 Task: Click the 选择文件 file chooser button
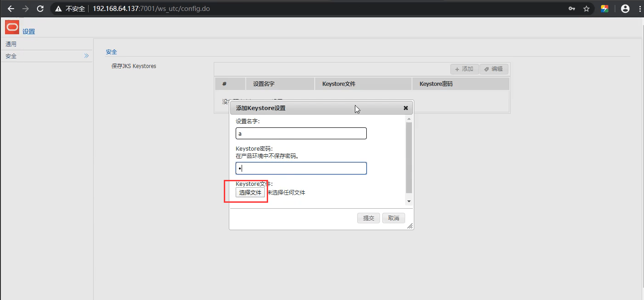click(x=250, y=193)
